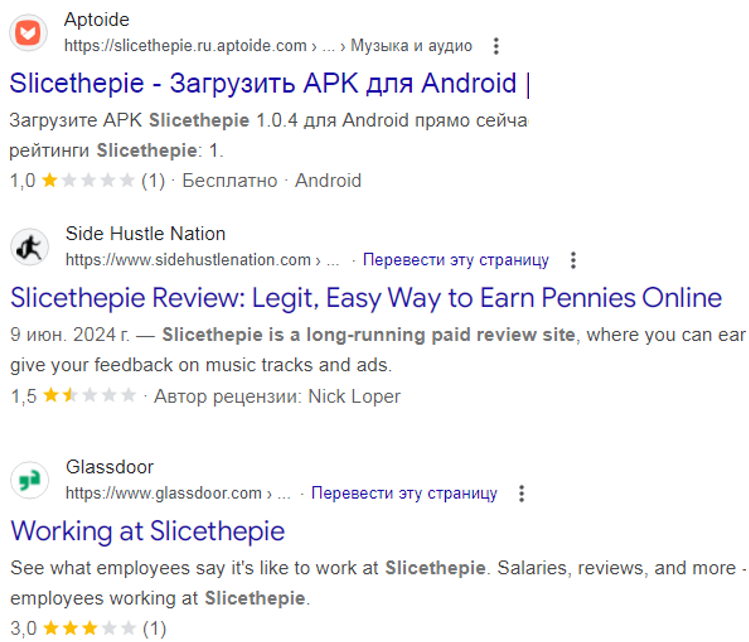Screen dimensions: 749x642
Task: Open three-dot menu for Glassdoor result
Action: [521, 494]
